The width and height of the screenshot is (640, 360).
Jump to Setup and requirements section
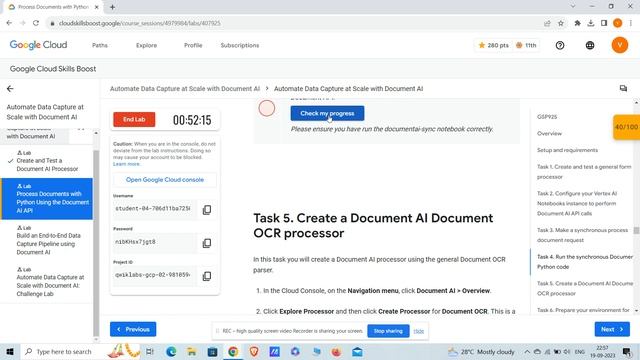pyautogui.click(x=567, y=150)
